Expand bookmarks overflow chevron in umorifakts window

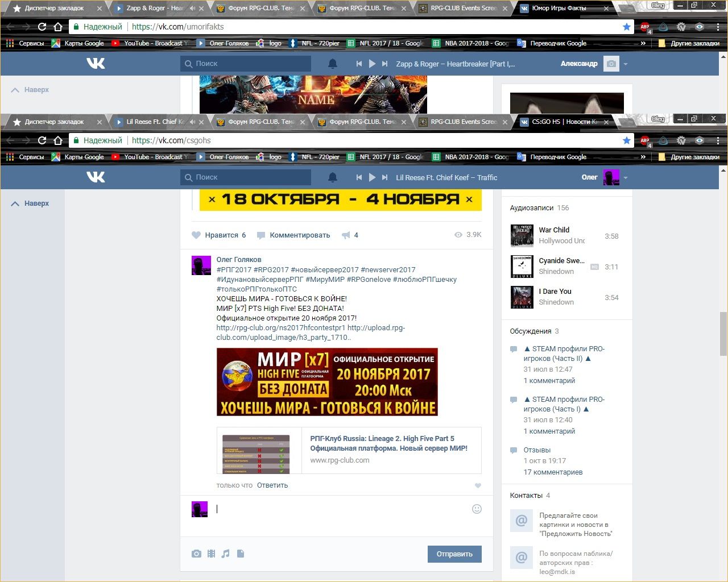[x=643, y=43]
